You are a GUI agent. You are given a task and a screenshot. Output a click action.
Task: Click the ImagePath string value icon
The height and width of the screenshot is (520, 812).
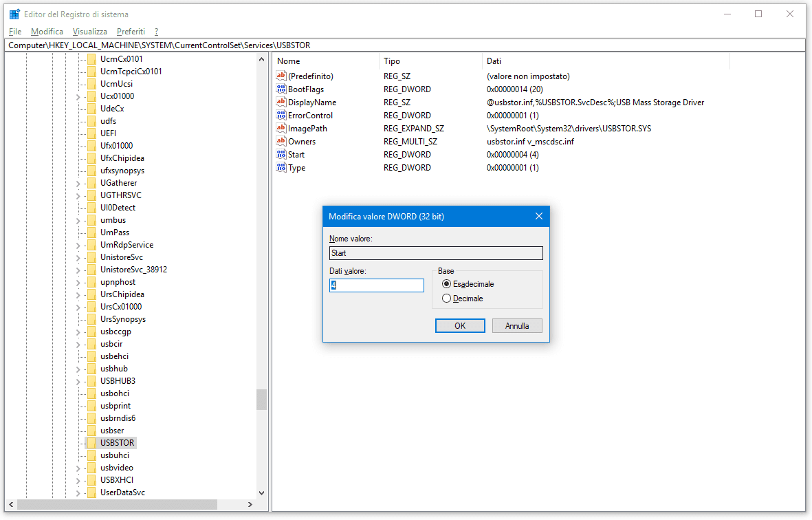point(281,129)
